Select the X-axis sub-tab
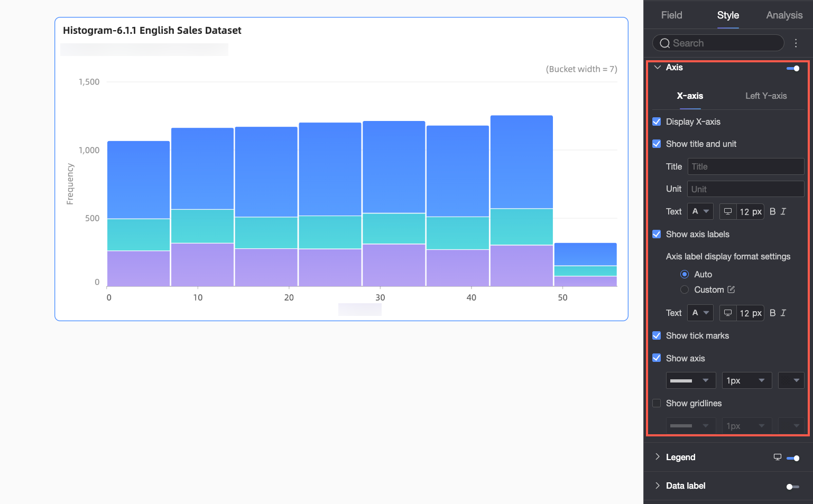 coord(690,96)
